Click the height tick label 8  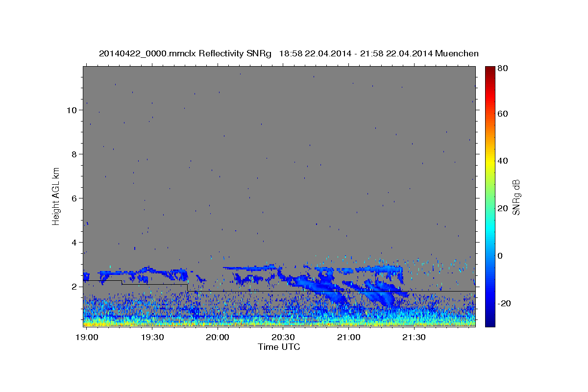click(x=74, y=154)
